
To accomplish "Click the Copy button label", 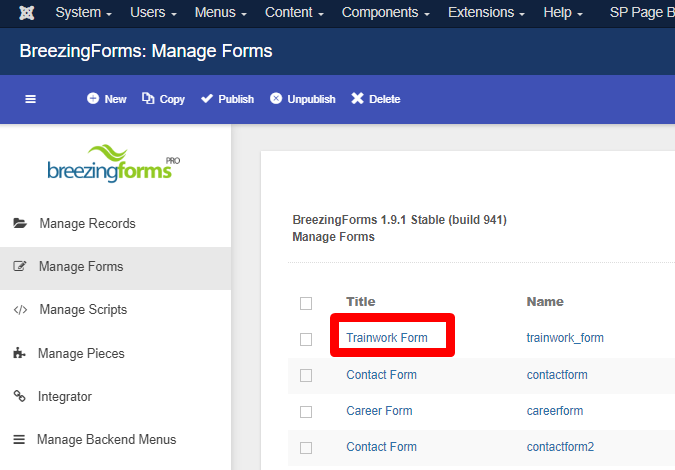I will click(x=172, y=99).
